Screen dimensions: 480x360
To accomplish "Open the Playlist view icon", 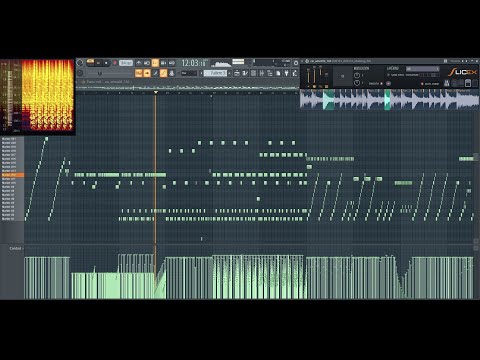I will pyautogui.click(x=237, y=73).
